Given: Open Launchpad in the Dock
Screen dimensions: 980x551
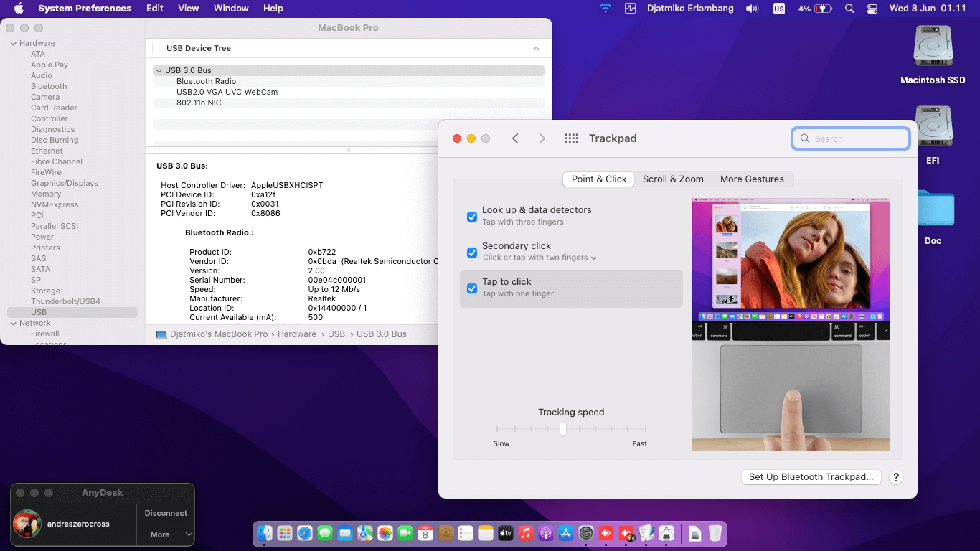Looking at the screenshot, I should click(285, 533).
